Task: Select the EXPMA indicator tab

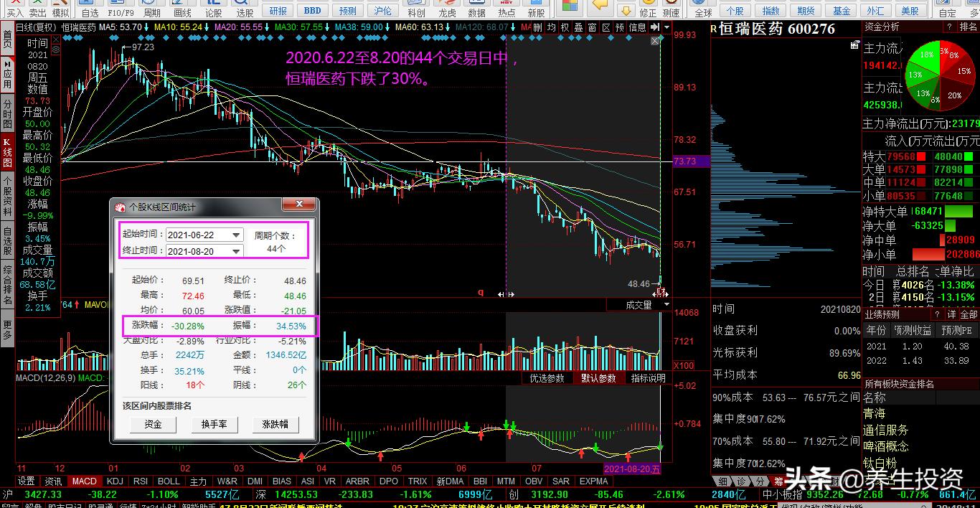Action: 594,481
